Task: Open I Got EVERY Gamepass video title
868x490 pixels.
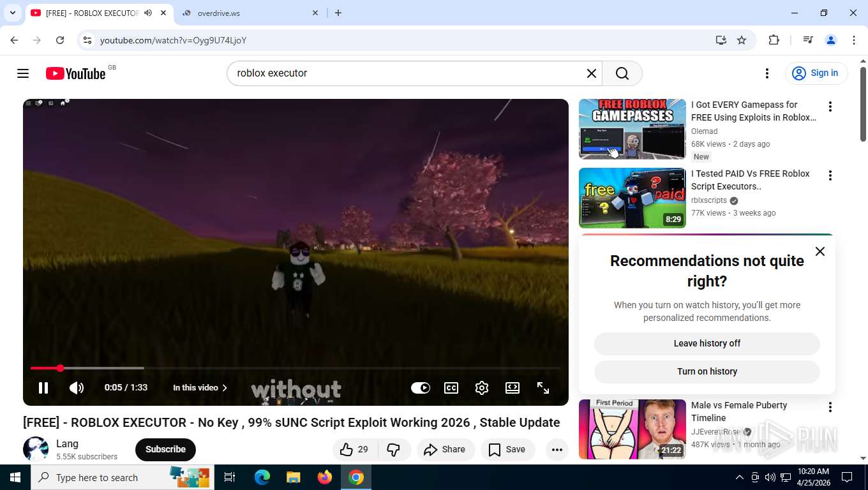Action: pyautogui.click(x=754, y=111)
